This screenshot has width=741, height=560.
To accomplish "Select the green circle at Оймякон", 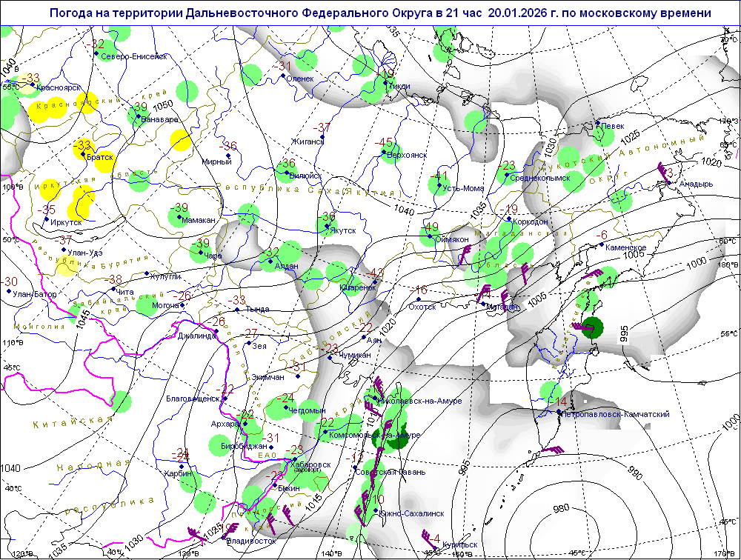I will tap(427, 237).
